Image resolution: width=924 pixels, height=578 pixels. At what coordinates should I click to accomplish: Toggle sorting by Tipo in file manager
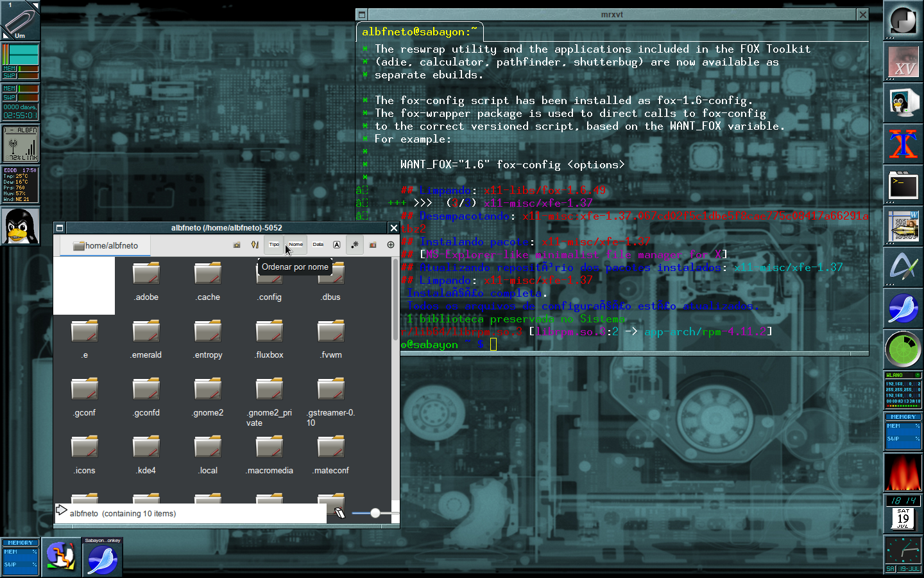coord(274,245)
